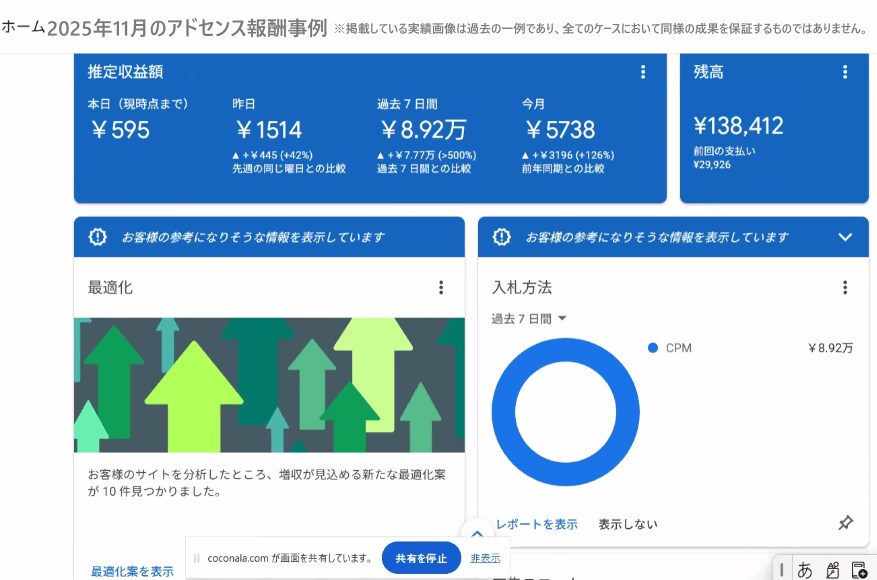Open the 推定収益額 card three-dot menu
The width and height of the screenshot is (877, 580).
tap(643, 72)
